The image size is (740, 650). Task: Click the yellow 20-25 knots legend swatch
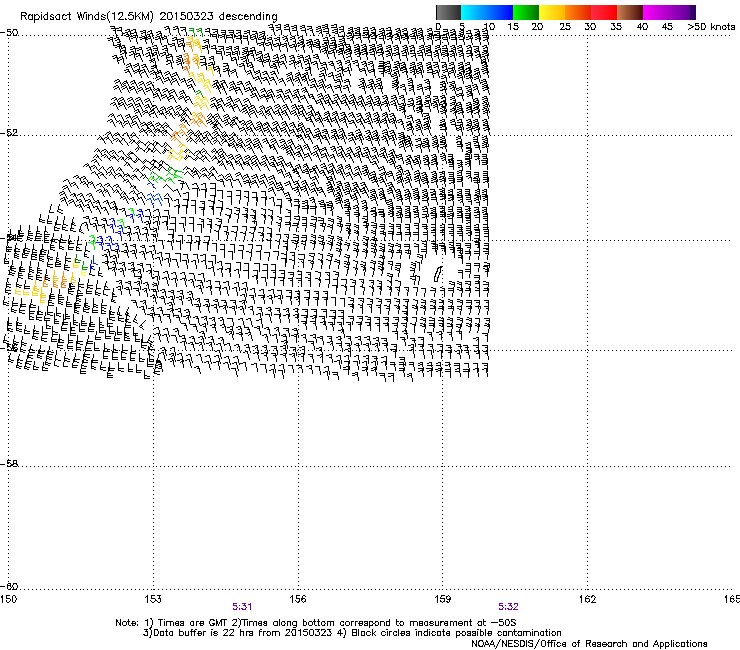pyautogui.click(x=552, y=12)
